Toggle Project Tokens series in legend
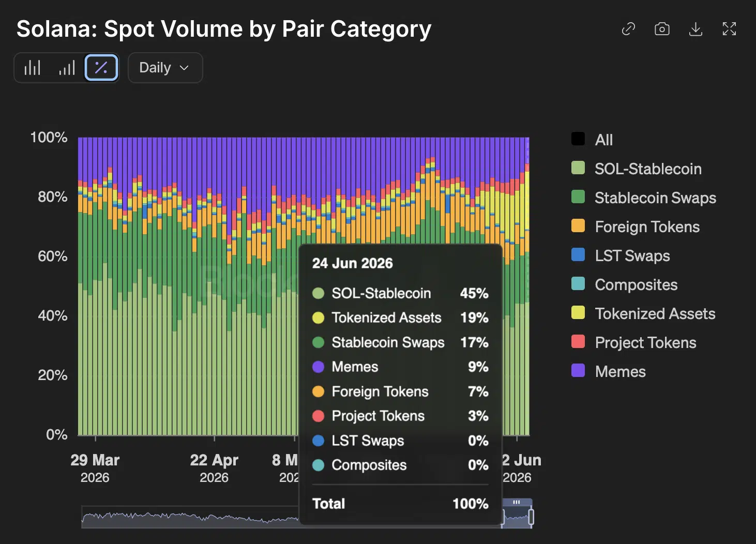The height and width of the screenshot is (544, 756). tap(634, 342)
